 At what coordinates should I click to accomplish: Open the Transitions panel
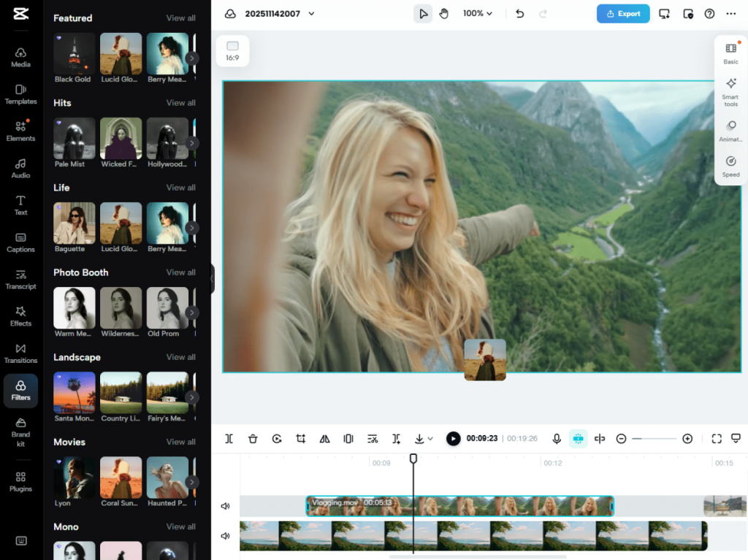(x=20, y=353)
